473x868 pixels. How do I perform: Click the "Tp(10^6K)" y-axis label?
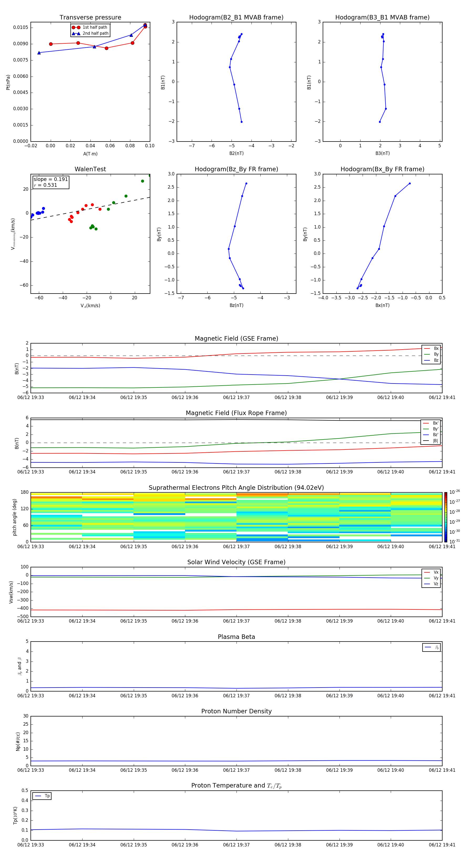tap(15, 815)
